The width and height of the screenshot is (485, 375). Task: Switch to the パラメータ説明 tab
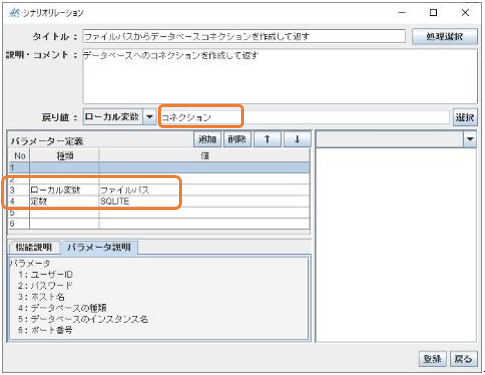coord(99,247)
